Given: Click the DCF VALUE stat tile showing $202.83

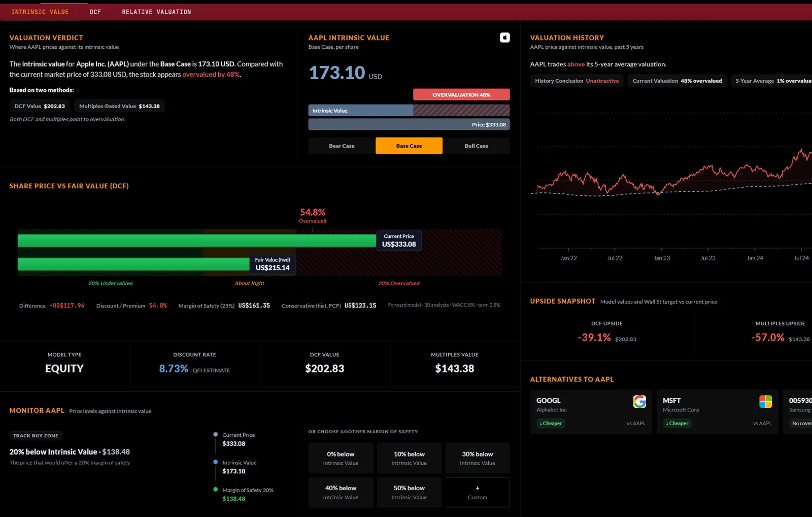Looking at the screenshot, I should point(325,363).
